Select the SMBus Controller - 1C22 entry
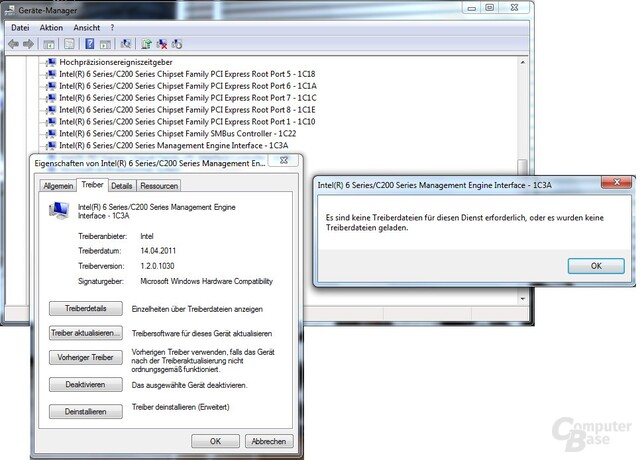Image resolution: width=640 pixels, height=460 pixels. pyautogui.click(x=178, y=133)
